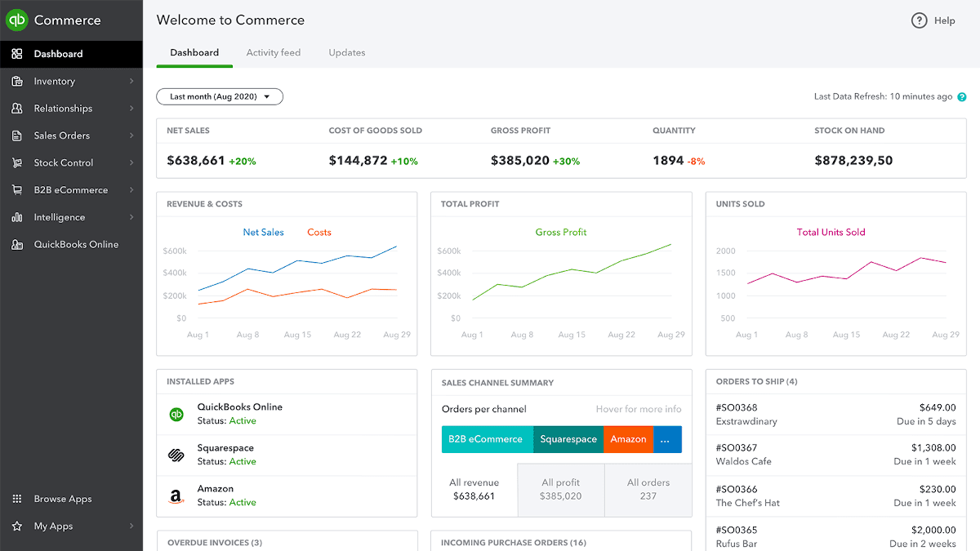Click the QuickBooks Commerce logo icon
980x551 pixels.
17,20
